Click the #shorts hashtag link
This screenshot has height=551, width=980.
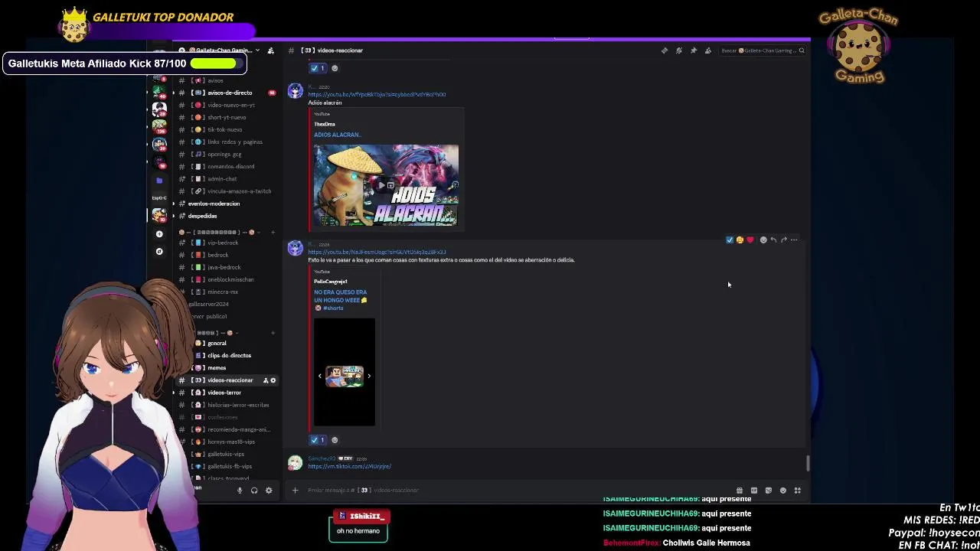(x=333, y=308)
